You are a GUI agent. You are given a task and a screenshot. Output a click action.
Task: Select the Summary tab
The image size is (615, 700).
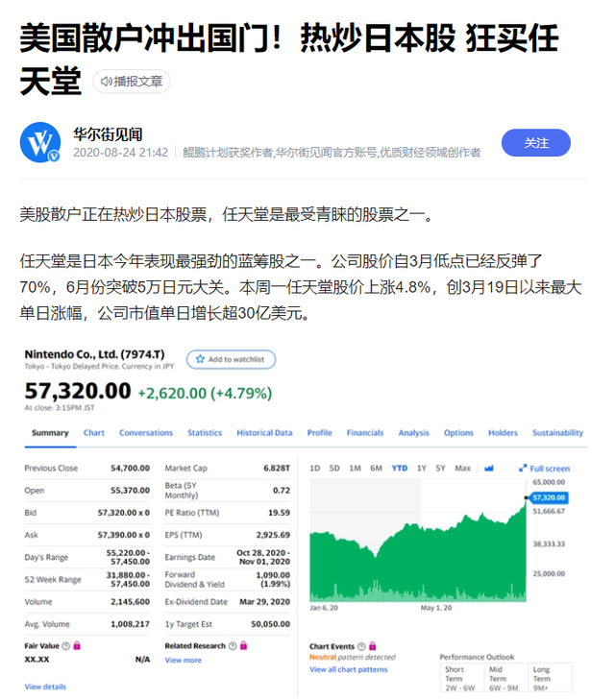tap(50, 433)
